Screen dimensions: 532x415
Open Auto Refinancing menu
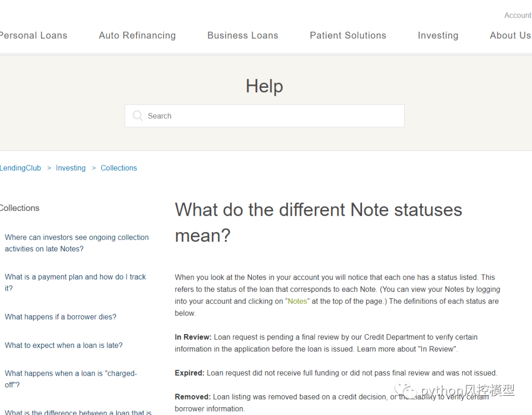[137, 35]
